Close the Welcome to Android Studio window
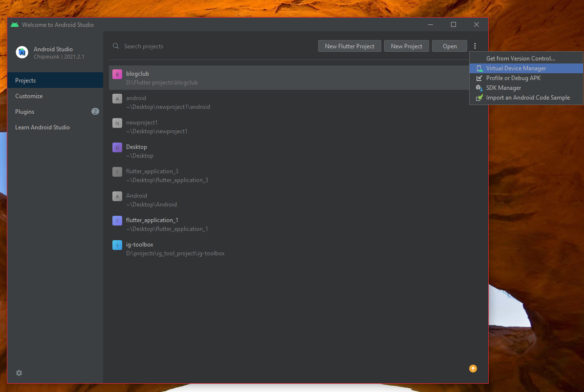This screenshot has width=584, height=392. (x=476, y=24)
